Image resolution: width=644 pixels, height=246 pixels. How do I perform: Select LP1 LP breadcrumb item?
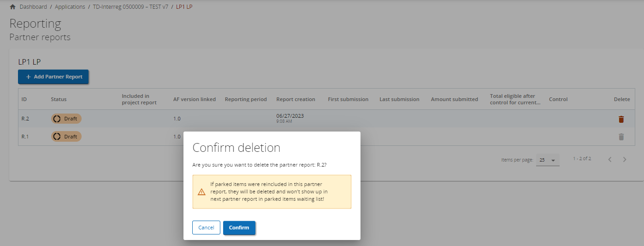pyautogui.click(x=184, y=7)
